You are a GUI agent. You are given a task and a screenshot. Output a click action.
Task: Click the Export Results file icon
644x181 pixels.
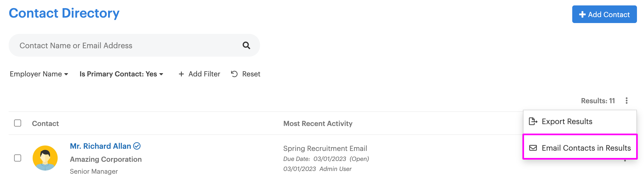(533, 121)
